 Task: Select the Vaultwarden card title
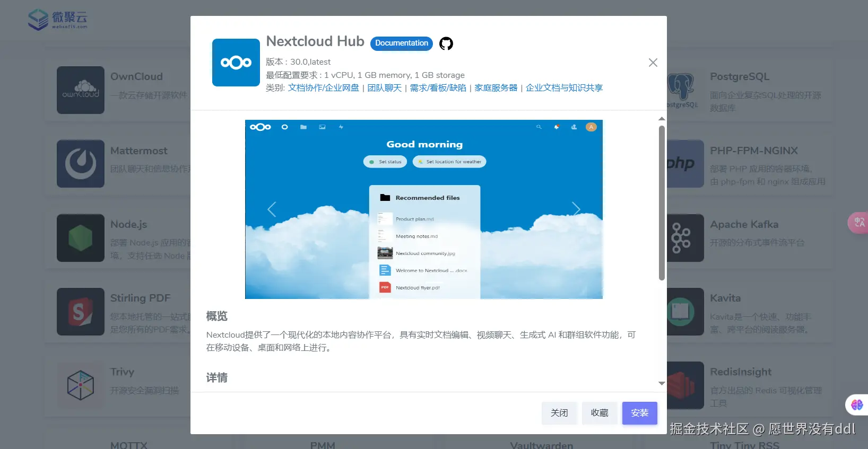pos(542,445)
